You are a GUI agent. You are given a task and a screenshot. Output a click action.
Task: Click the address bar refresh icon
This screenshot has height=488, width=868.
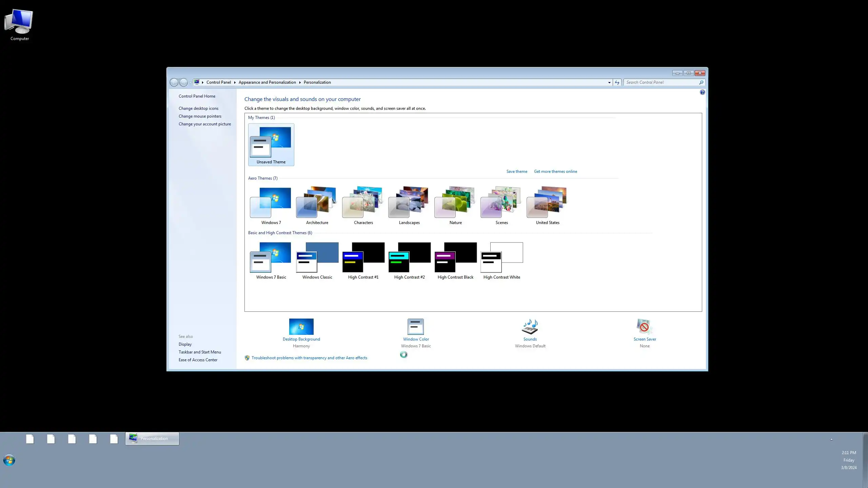click(617, 82)
